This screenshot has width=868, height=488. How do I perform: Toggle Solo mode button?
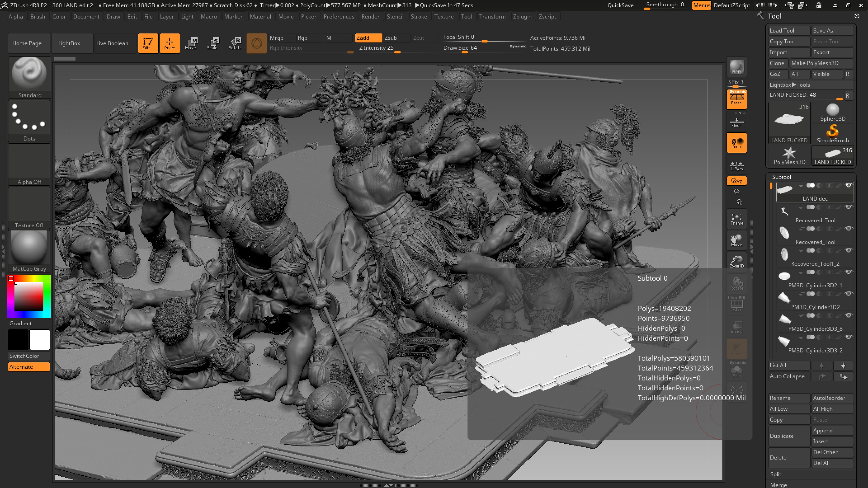736,371
